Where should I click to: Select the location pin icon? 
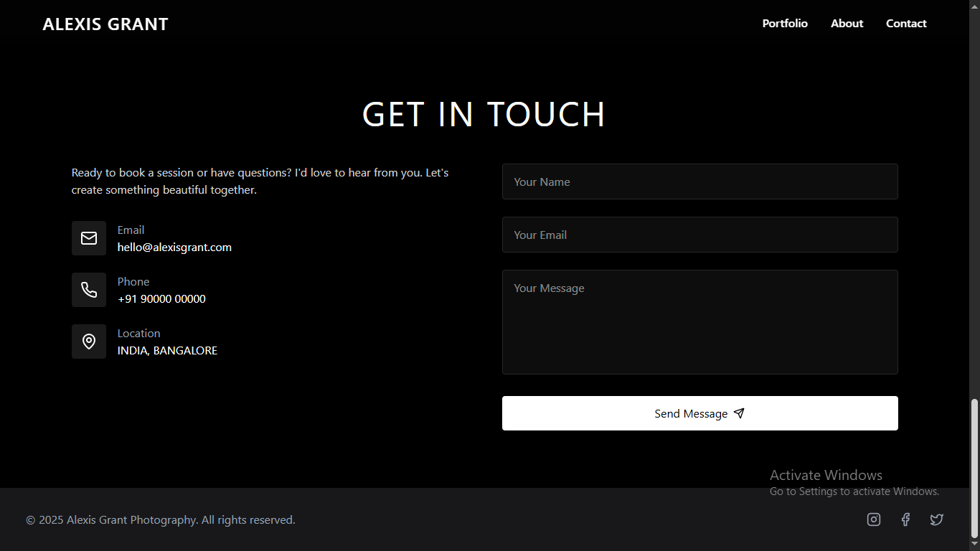pos(88,341)
